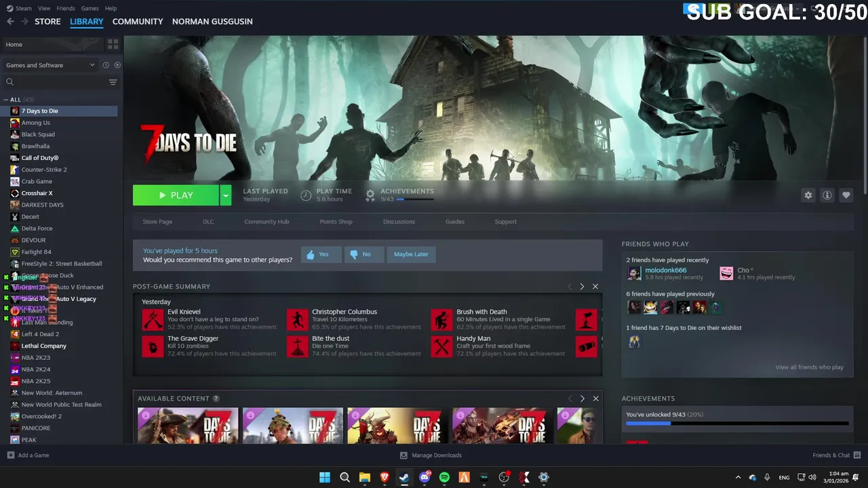Open Spotify from the Windows taskbar
This screenshot has width=868, height=488.
point(444,477)
